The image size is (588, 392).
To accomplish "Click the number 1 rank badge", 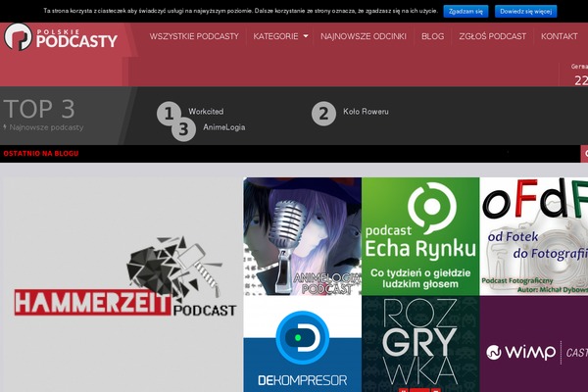I will click(x=169, y=114).
